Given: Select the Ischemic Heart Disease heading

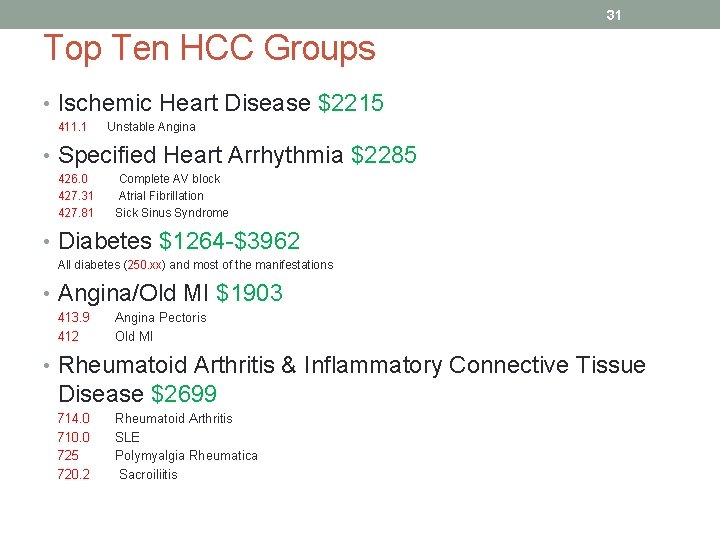Looking at the screenshot, I should [x=184, y=102].
